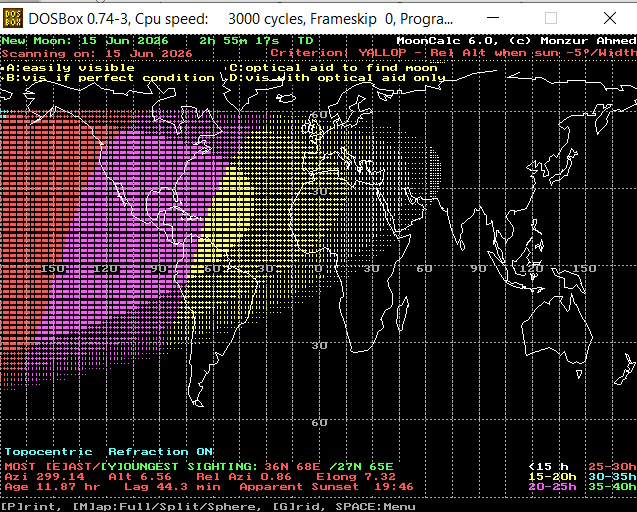Click the 90 west longitude label
This screenshot has width=637, height=512.
point(159,269)
